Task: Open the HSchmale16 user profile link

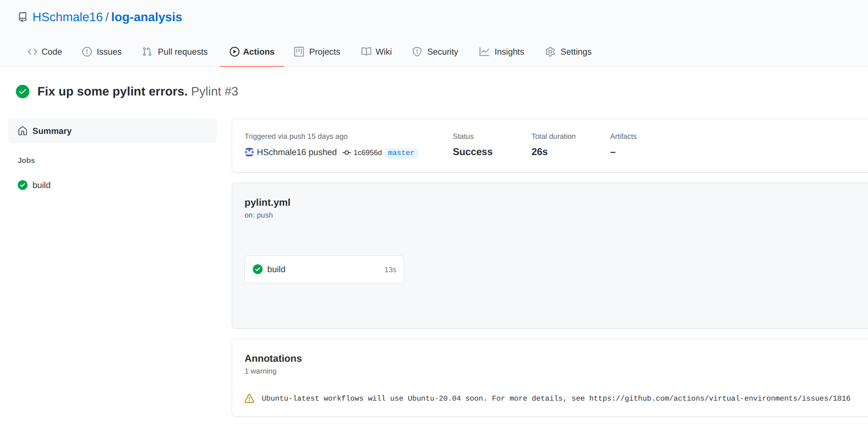Action: pyautogui.click(x=67, y=17)
